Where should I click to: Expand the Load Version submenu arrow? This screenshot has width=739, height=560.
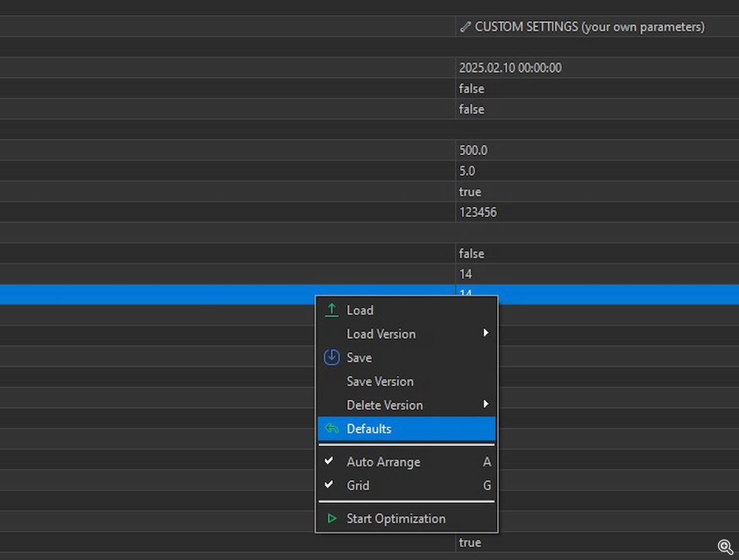tap(486, 333)
